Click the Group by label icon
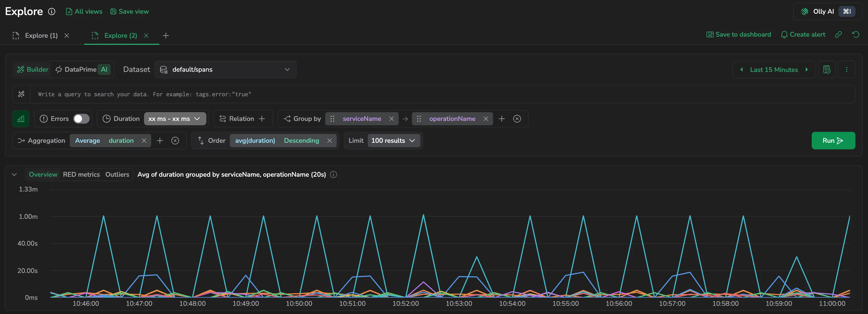Viewport: 868px width, 314px height. click(287, 119)
